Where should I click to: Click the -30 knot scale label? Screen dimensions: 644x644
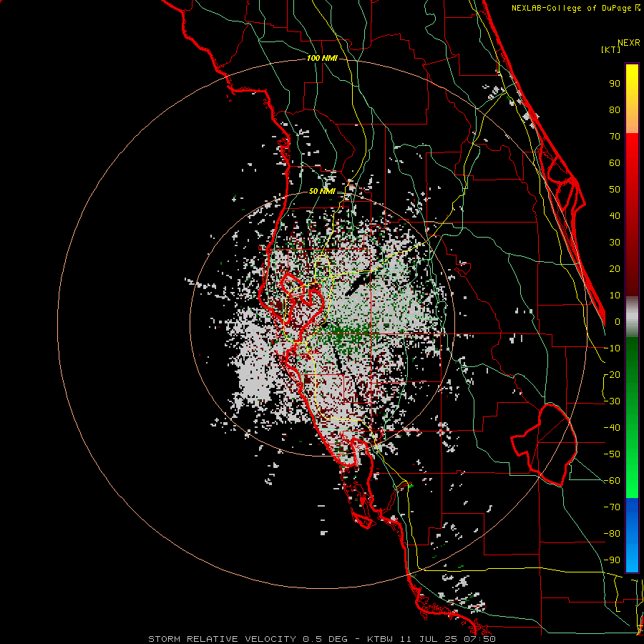click(612, 401)
